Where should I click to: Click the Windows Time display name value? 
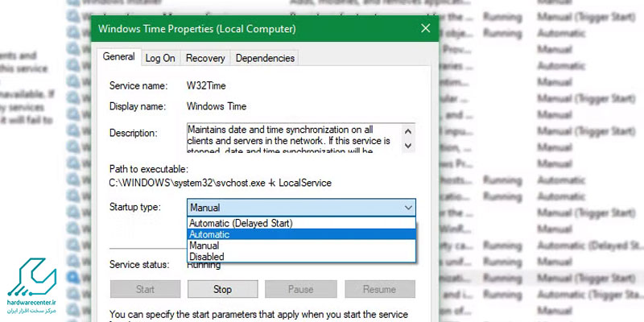point(217,106)
